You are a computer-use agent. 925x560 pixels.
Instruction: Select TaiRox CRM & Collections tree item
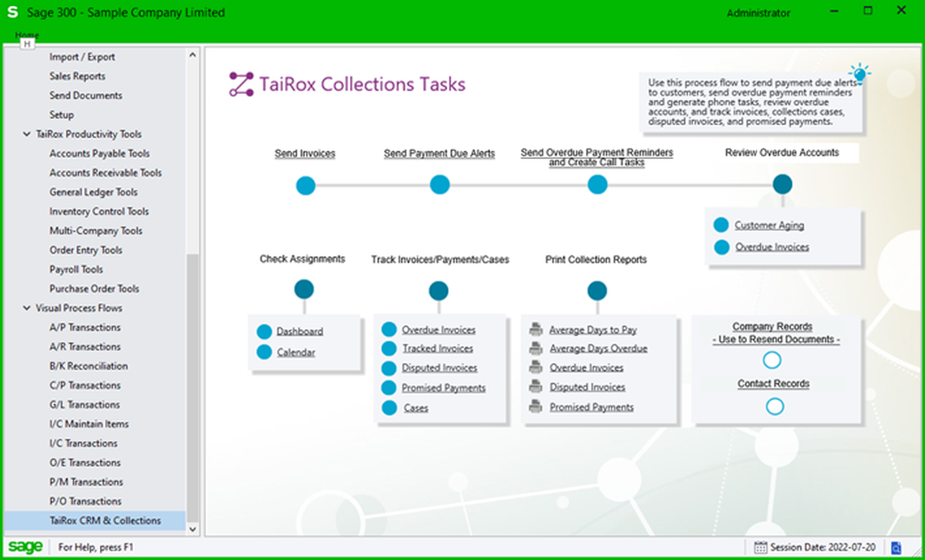(x=104, y=521)
